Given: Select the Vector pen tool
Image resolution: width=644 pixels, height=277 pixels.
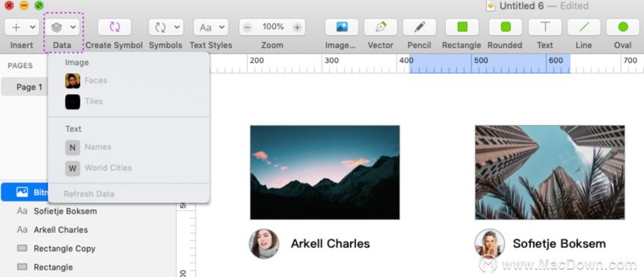Looking at the screenshot, I should (x=380, y=27).
